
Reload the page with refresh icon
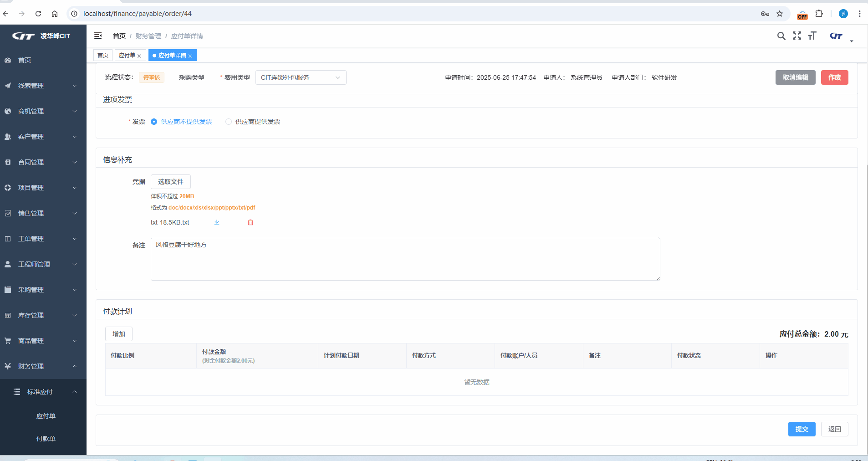coord(38,14)
